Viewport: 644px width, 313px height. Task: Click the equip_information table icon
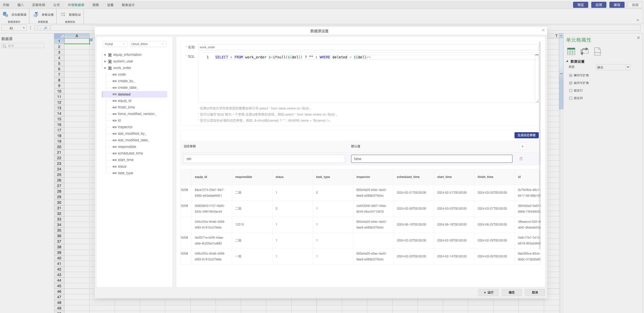(x=110, y=55)
